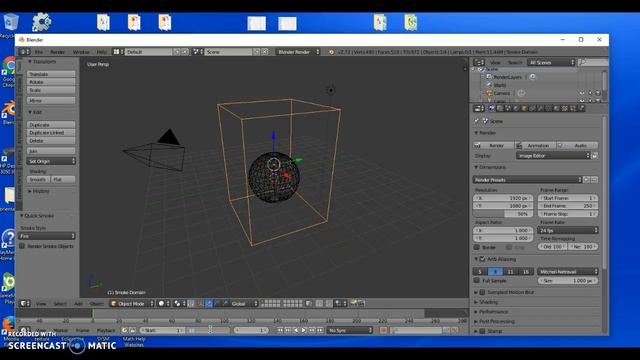Click the Recycle Bin desktop icon
The width and height of the screenshot is (640, 360).
pyautogui.click(x=11, y=22)
